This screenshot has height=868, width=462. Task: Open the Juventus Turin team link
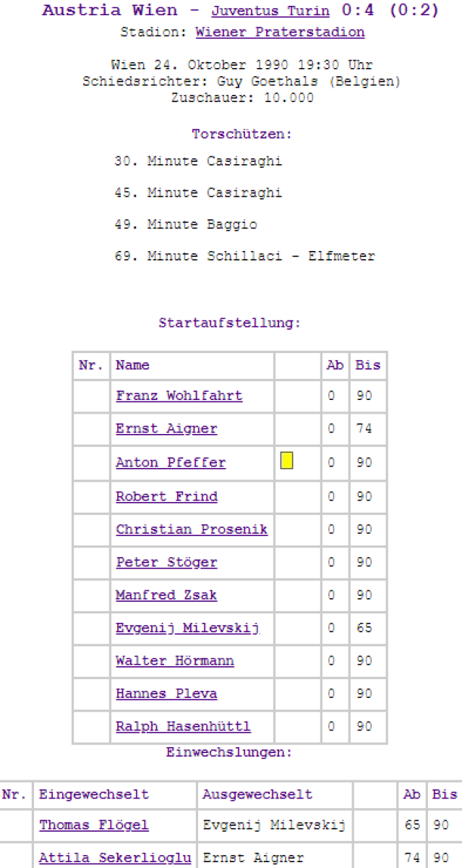pyautogui.click(x=270, y=11)
